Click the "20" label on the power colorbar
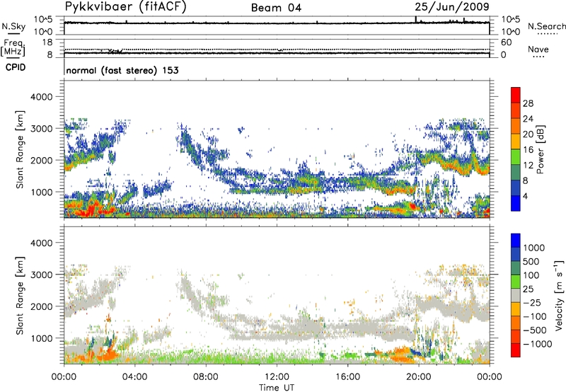566x392 pixels. [528, 134]
